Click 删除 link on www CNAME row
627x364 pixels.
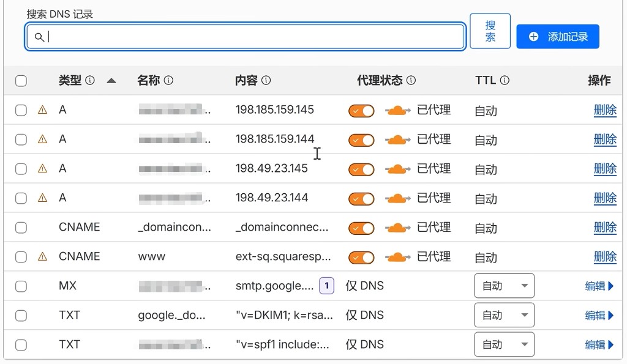tap(605, 256)
